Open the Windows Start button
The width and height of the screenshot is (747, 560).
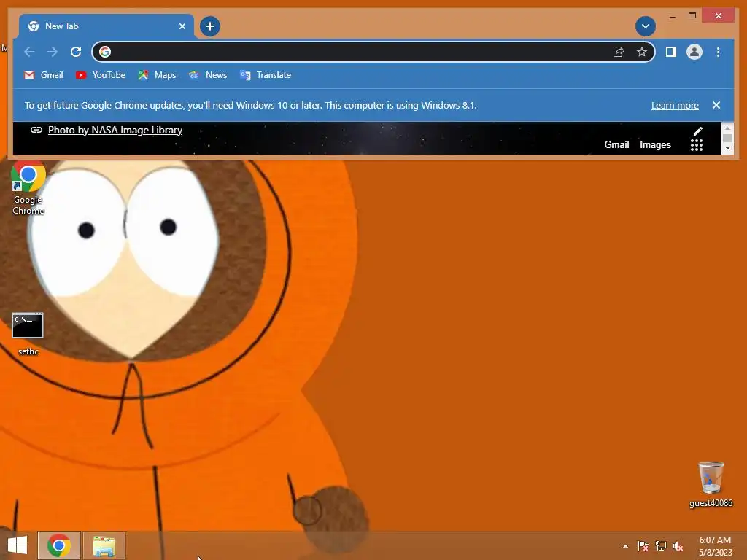point(18,545)
